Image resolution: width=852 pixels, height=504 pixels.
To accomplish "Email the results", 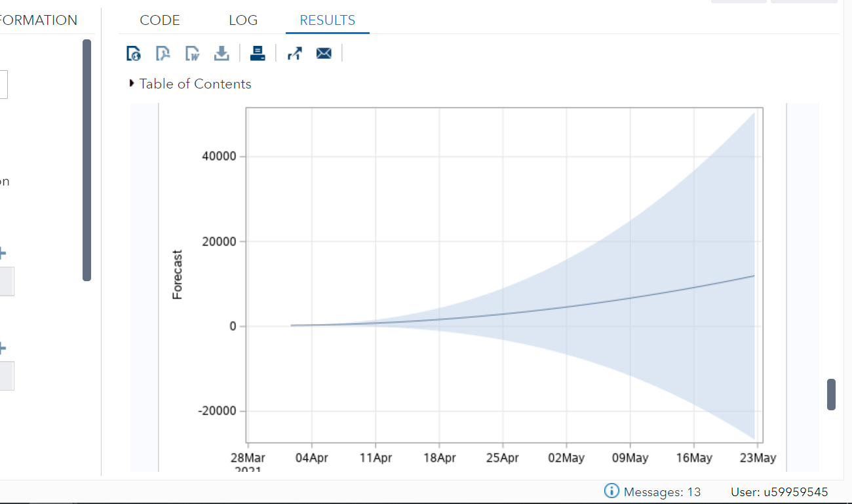I will pyautogui.click(x=324, y=53).
